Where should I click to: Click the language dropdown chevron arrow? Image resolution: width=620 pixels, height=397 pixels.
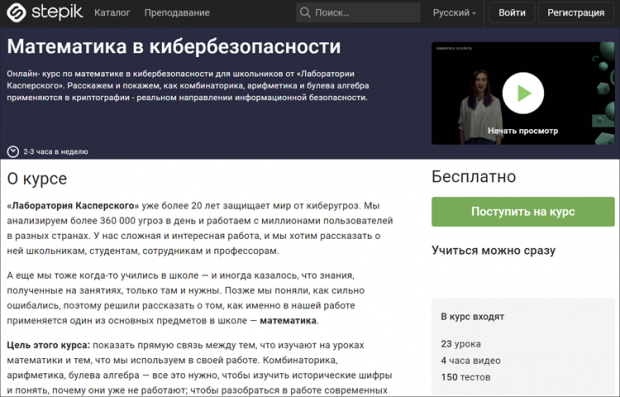coord(474,13)
